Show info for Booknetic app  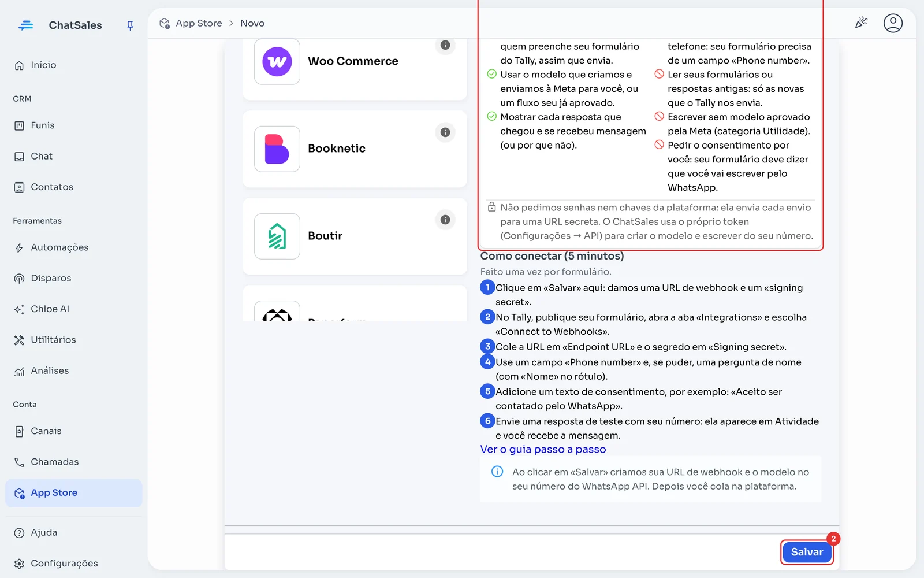tap(445, 132)
